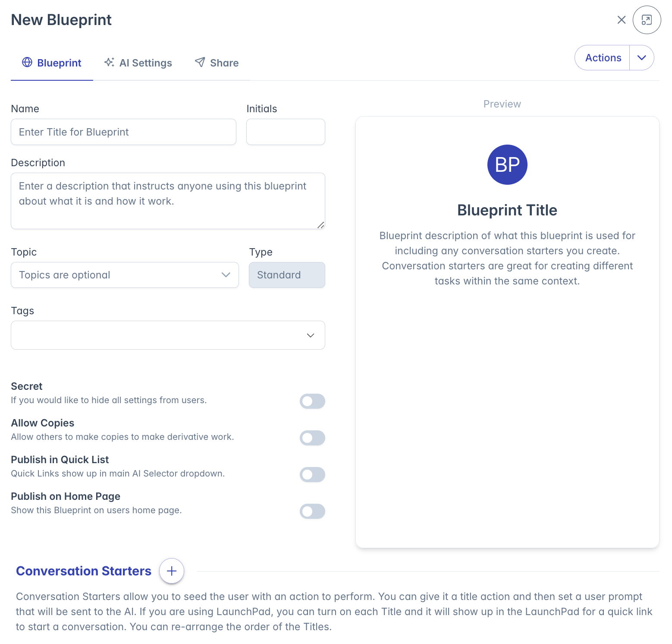
Task: Enable the Secret toggle
Action: tap(312, 401)
